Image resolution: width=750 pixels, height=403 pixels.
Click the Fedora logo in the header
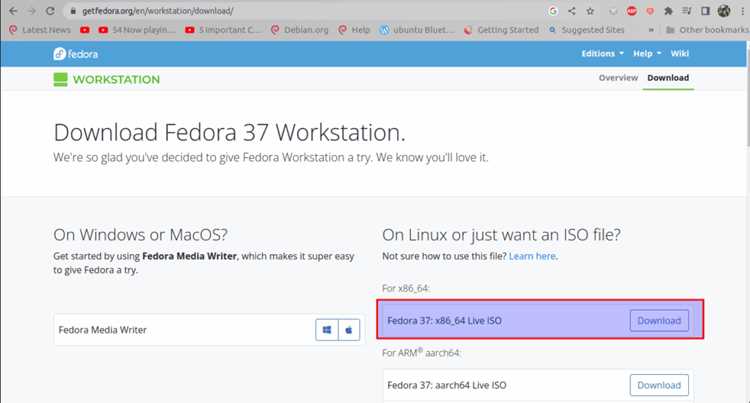click(x=76, y=54)
